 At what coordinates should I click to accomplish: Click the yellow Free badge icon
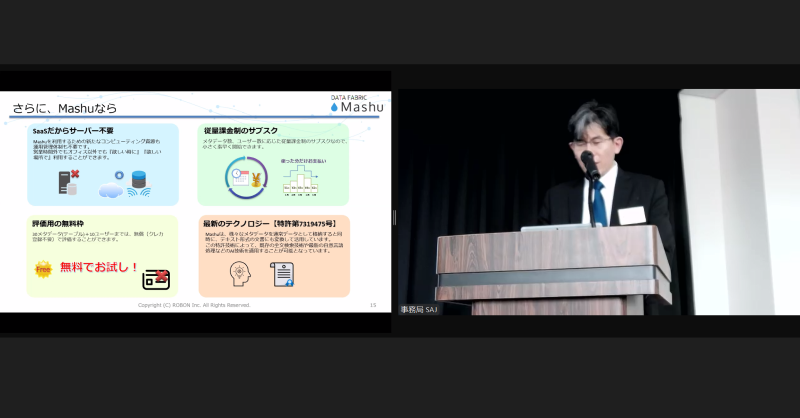tap(42, 268)
